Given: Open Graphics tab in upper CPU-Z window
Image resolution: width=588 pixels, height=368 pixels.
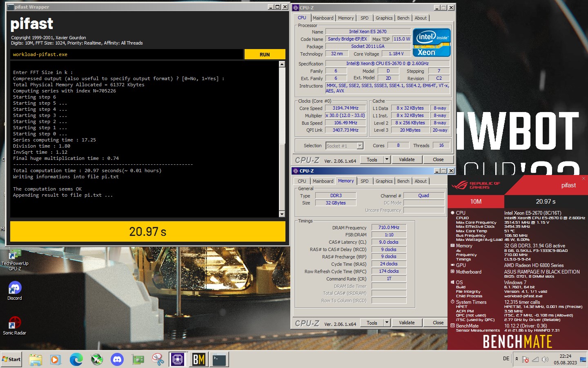Looking at the screenshot, I should tap(384, 18).
